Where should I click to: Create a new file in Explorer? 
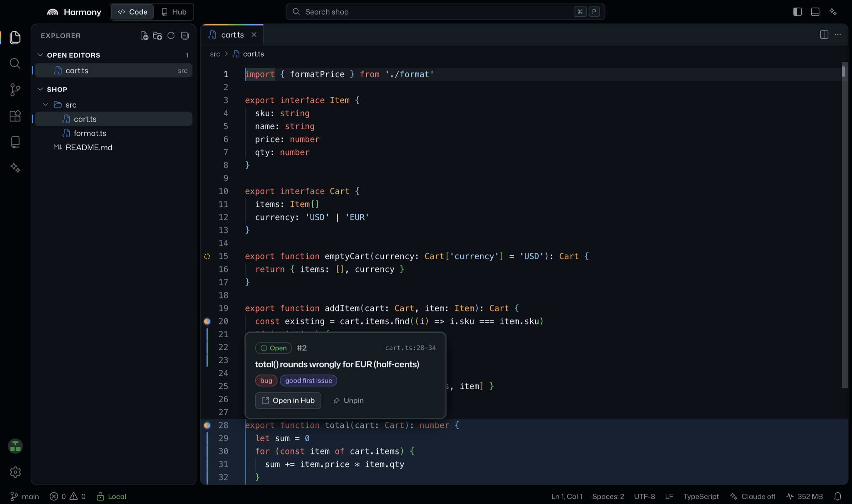coord(144,35)
